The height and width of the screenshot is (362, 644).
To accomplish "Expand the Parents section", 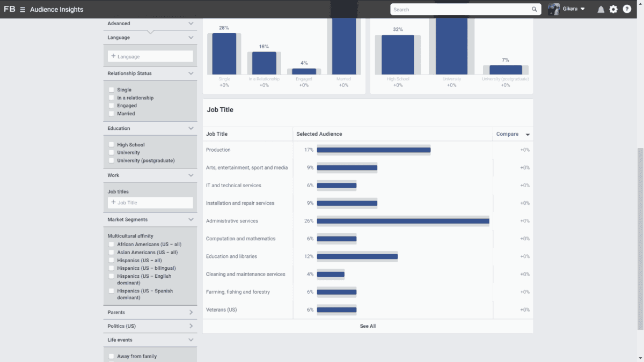I will click(191, 312).
